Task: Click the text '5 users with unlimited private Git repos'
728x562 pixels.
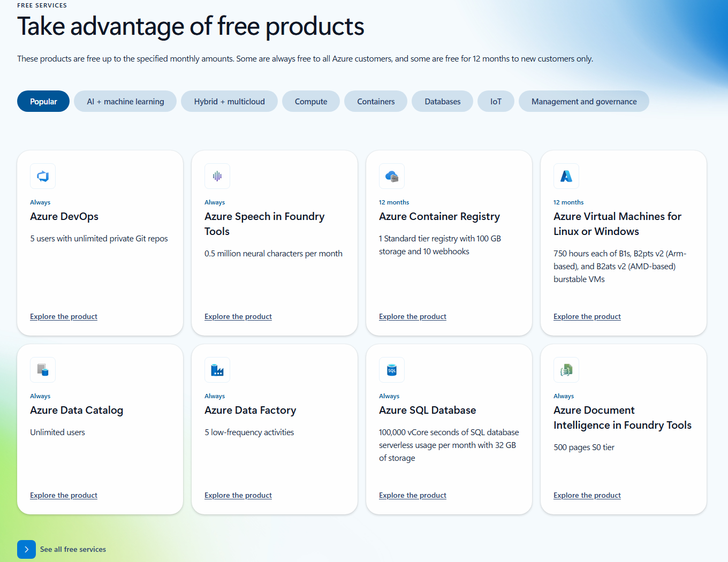Action: 99,238
